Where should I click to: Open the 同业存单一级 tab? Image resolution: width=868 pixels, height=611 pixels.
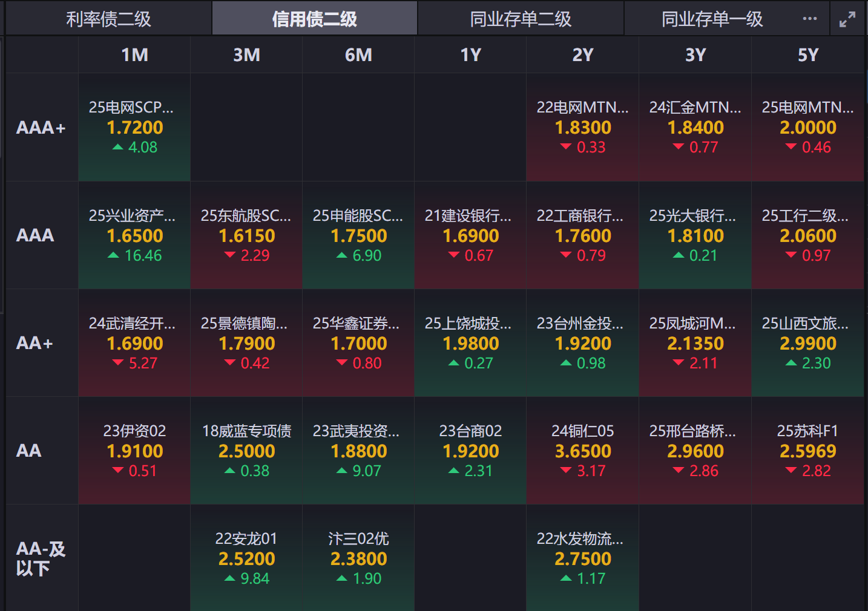coord(712,19)
